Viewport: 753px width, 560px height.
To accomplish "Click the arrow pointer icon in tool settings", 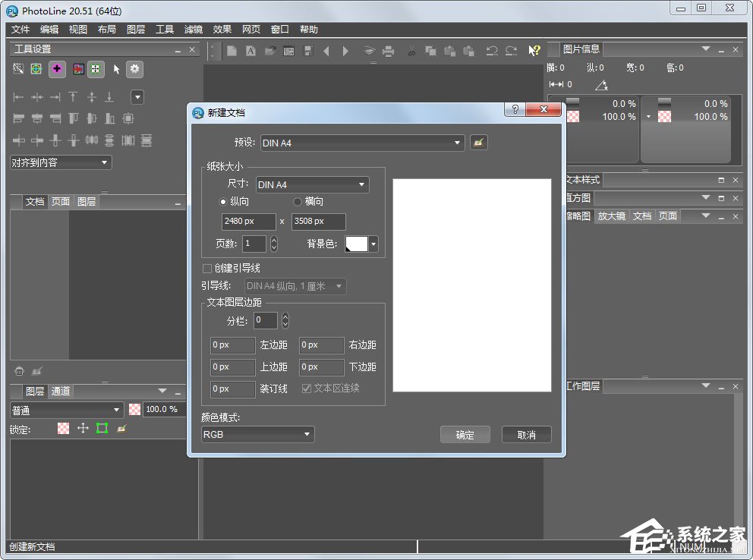I will pos(116,69).
